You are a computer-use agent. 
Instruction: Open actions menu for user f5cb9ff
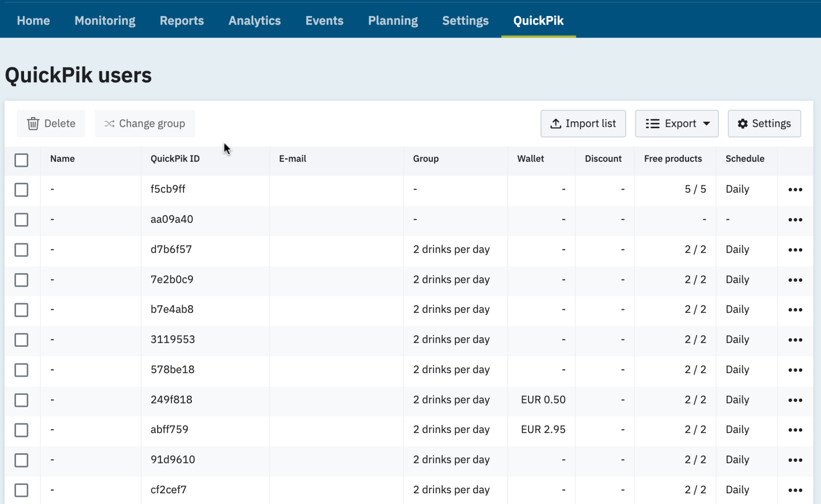pyautogui.click(x=795, y=189)
